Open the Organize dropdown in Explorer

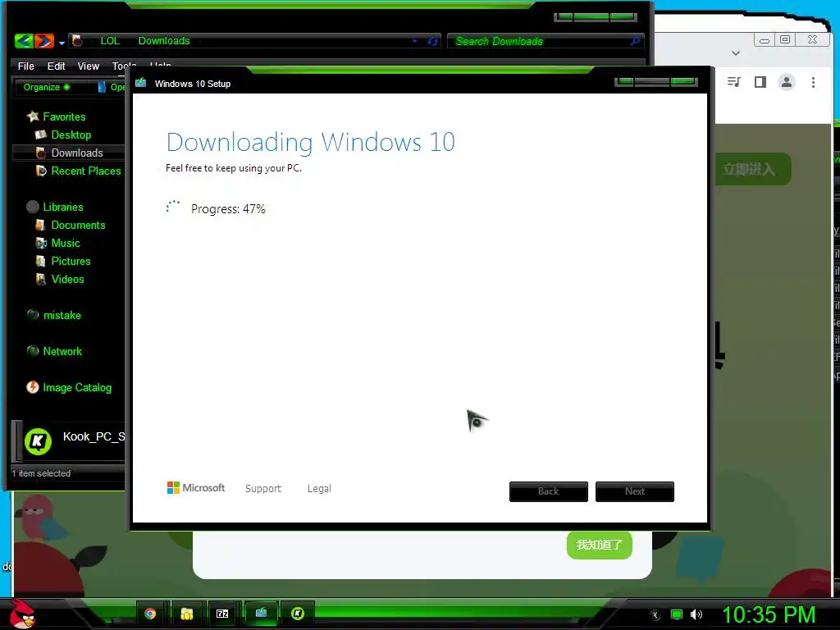coord(46,87)
